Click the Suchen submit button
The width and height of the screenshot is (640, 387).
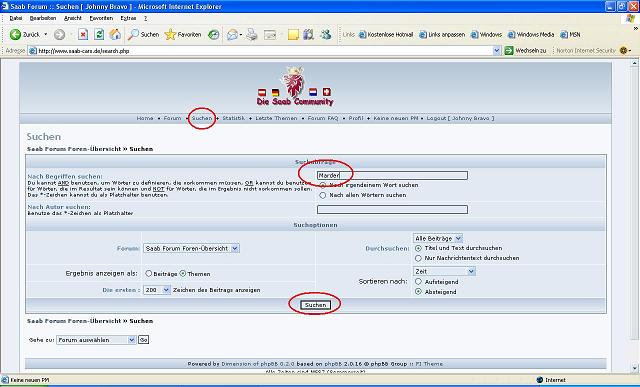tap(315, 305)
